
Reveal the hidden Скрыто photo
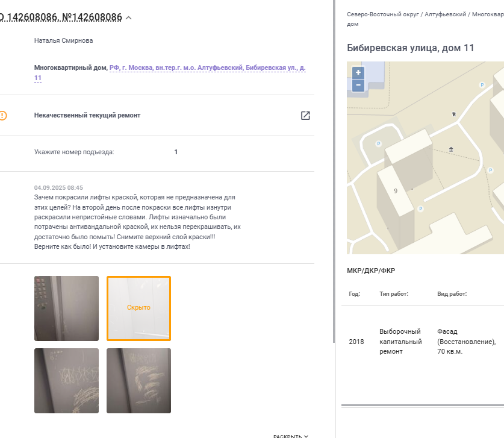138,308
